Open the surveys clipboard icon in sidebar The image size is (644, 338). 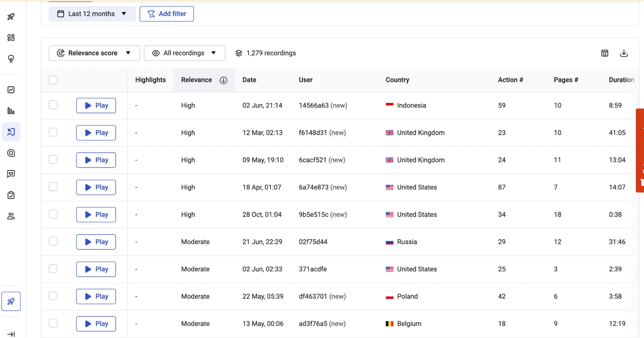coord(11,195)
